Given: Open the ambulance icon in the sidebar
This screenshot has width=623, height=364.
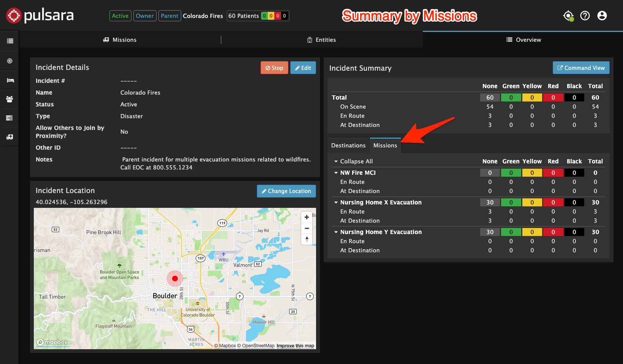Looking at the screenshot, I should point(9,137).
